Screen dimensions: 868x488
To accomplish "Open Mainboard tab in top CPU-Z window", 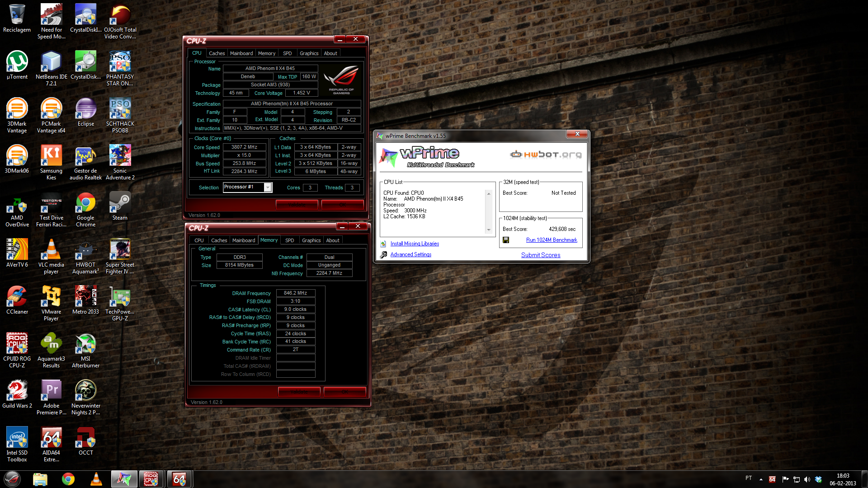I will tap(241, 53).
